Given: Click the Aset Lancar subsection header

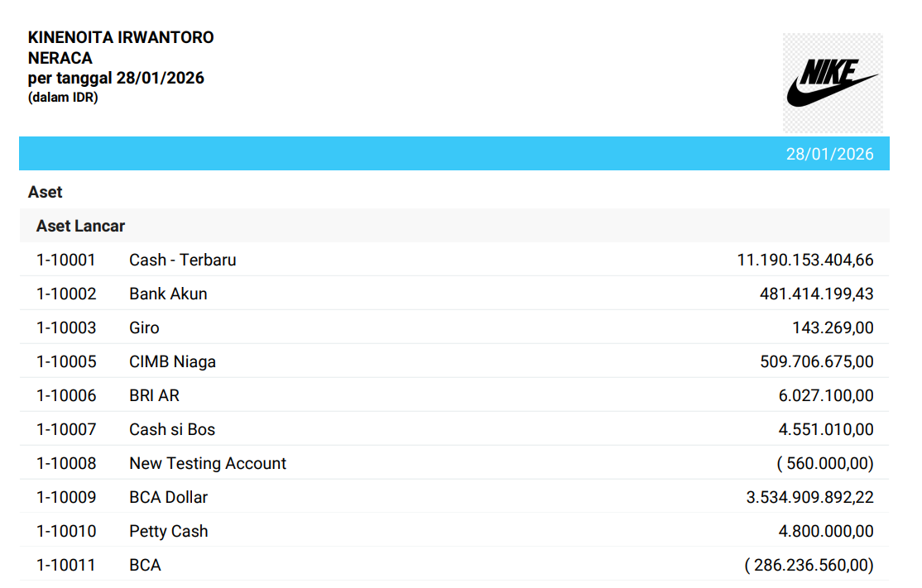Looking at the screenshot, I should point(80,226).
